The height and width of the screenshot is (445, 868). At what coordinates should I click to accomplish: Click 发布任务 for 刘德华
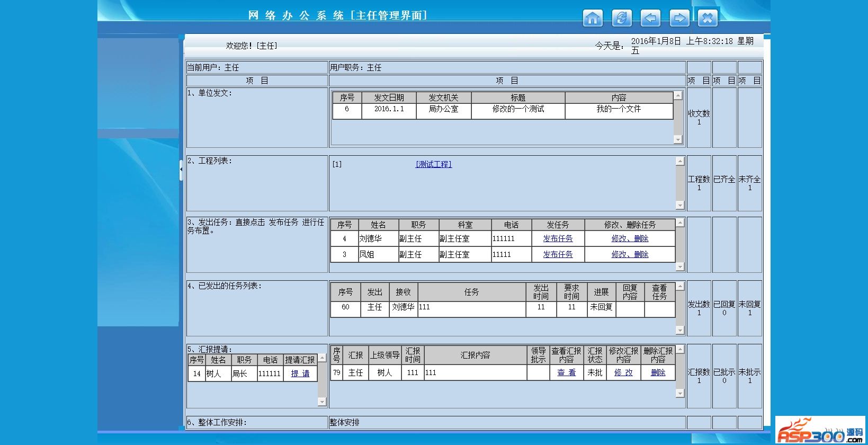tap(558, 239)
